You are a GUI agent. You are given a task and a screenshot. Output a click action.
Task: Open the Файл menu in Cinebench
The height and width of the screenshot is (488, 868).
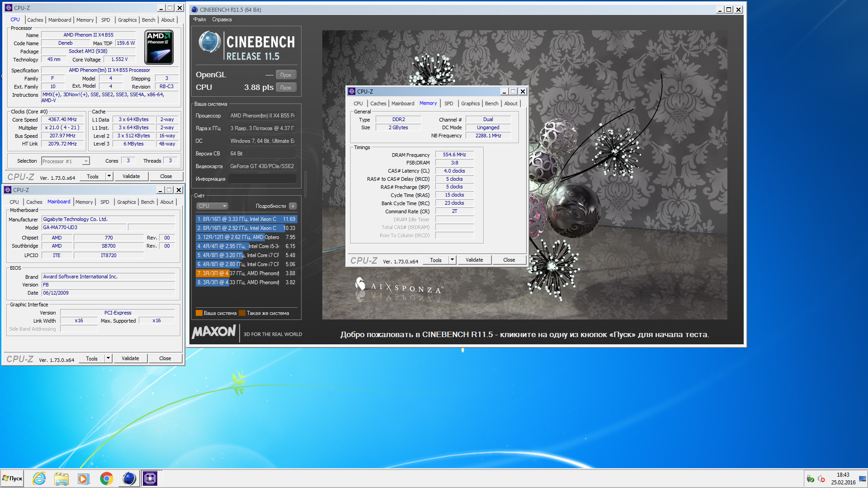[199, 19]
